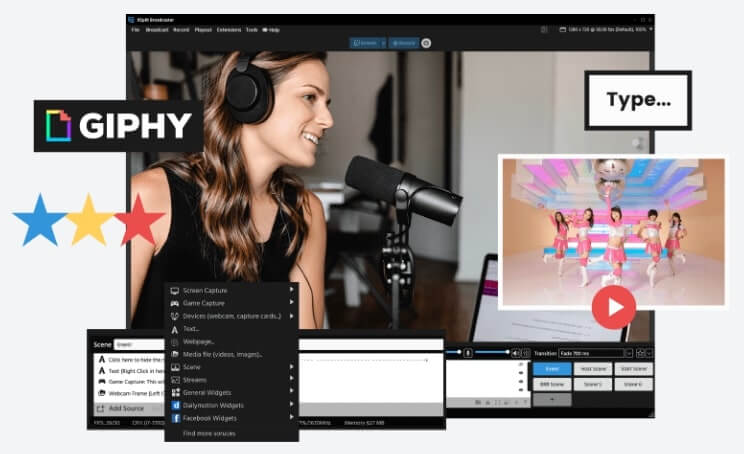Open the File menu

(x=135, y=30)
